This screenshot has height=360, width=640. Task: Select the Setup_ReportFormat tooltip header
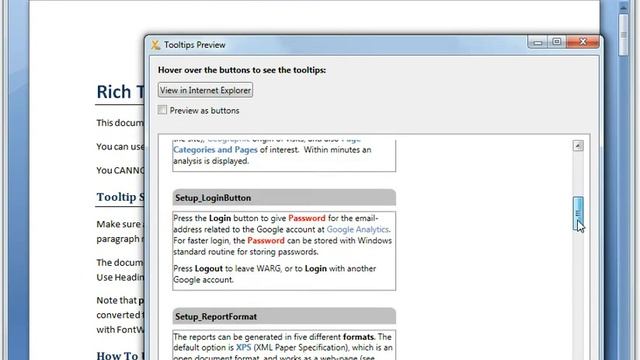point(284,316)
